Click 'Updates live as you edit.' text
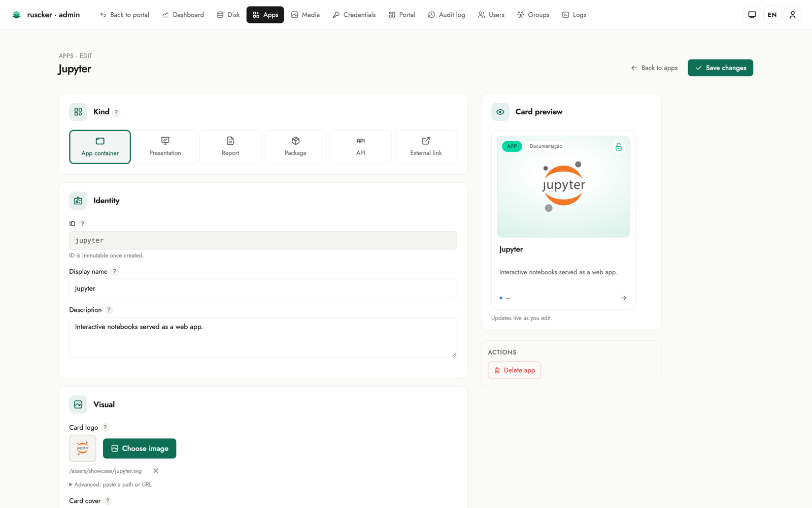The height and width of the screenshot is (508, 812). 522,318
